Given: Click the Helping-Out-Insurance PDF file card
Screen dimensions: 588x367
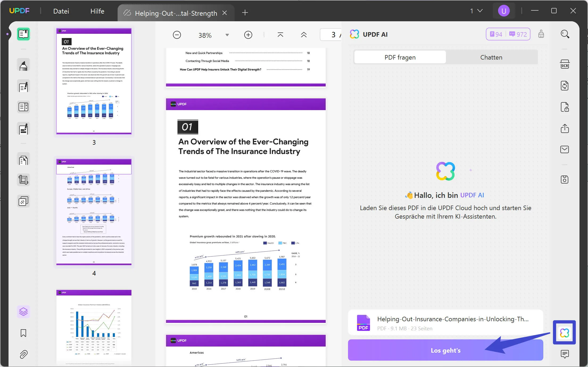Looking at the screenshot, I should tap(446, 323).
